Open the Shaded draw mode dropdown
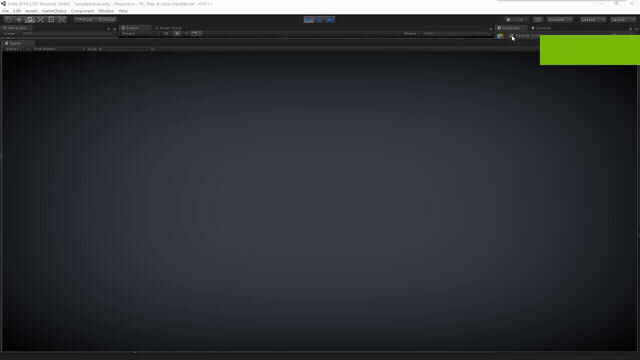Screen dimensions: 640x360 point(140,33)
